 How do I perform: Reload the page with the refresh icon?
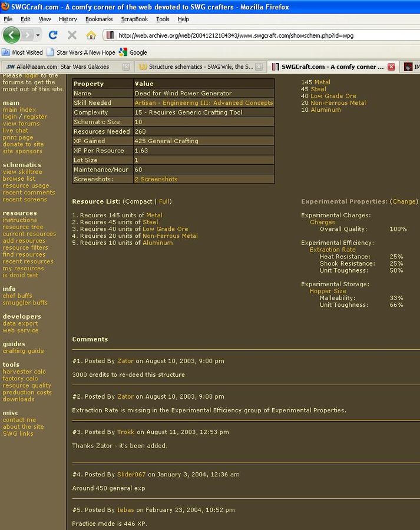[53, 35]
